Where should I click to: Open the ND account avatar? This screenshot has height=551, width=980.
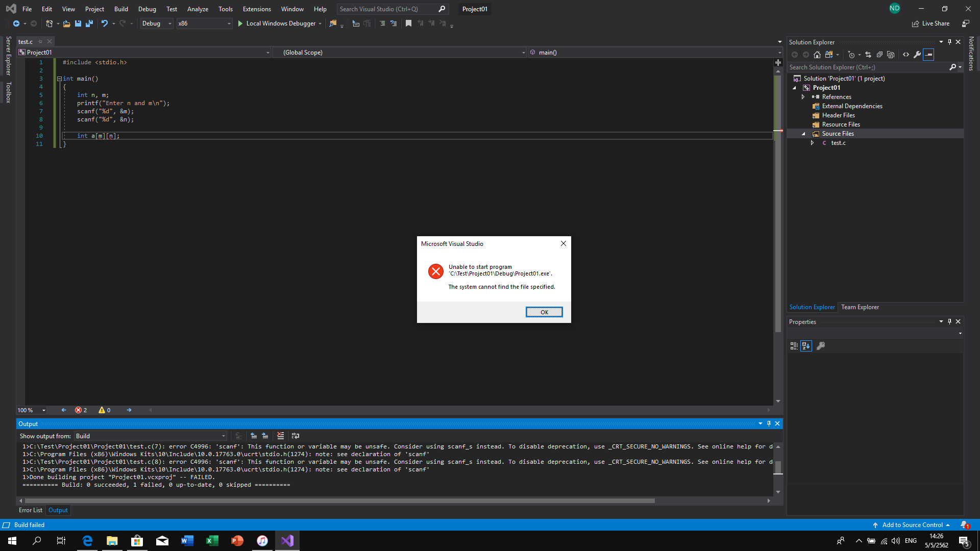pos(895,8)
